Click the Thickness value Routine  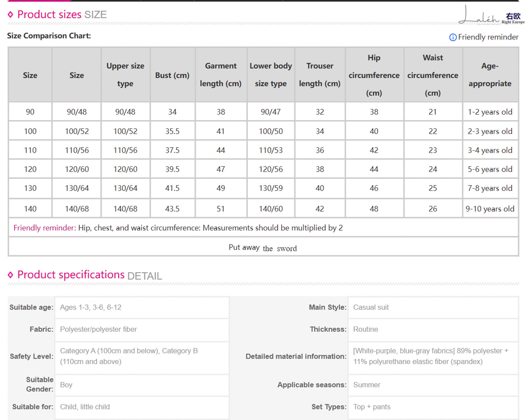coord(365,329)
